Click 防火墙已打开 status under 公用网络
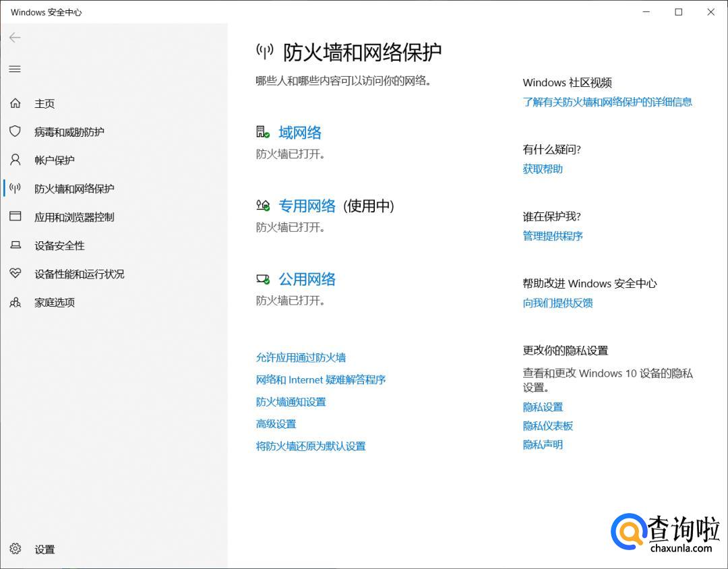728x569 pixels. (x=290, y=301)
